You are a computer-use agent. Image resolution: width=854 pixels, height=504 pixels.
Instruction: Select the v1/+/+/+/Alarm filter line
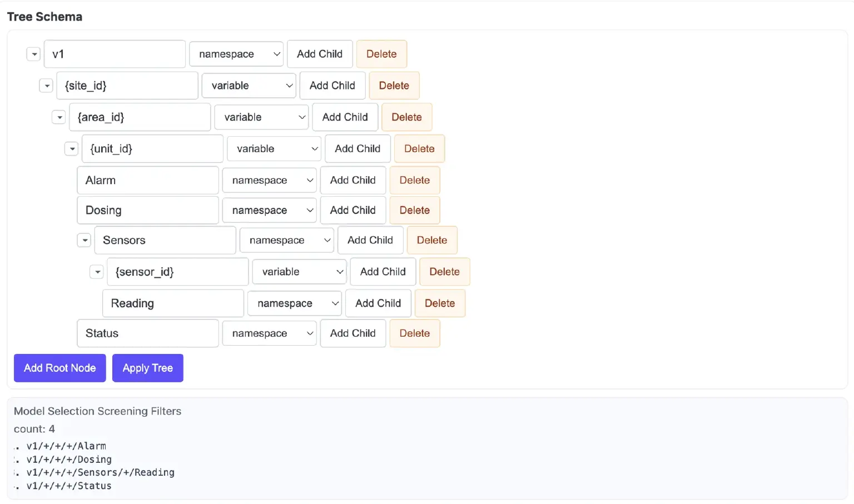(x=66, y=446)
